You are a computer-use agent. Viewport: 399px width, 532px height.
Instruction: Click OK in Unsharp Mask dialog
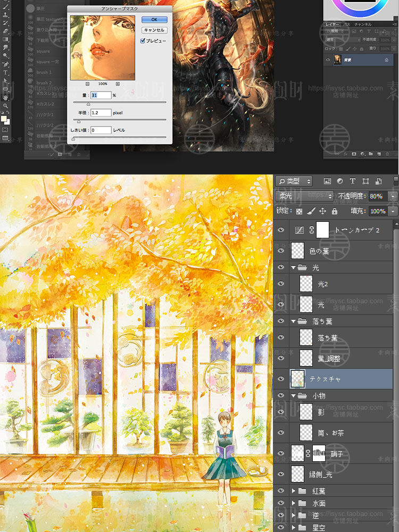click(x=154, y=20)
